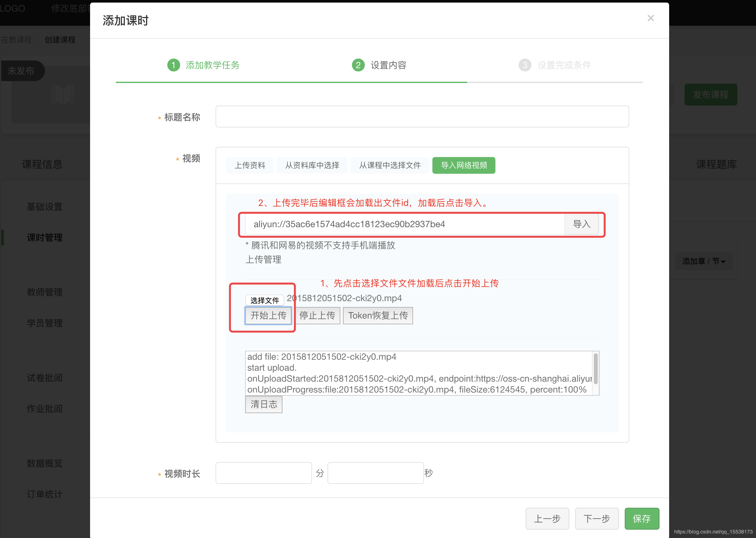
Task: Open the 添加章/节 dropdown
Action: [x=703, y=261]
